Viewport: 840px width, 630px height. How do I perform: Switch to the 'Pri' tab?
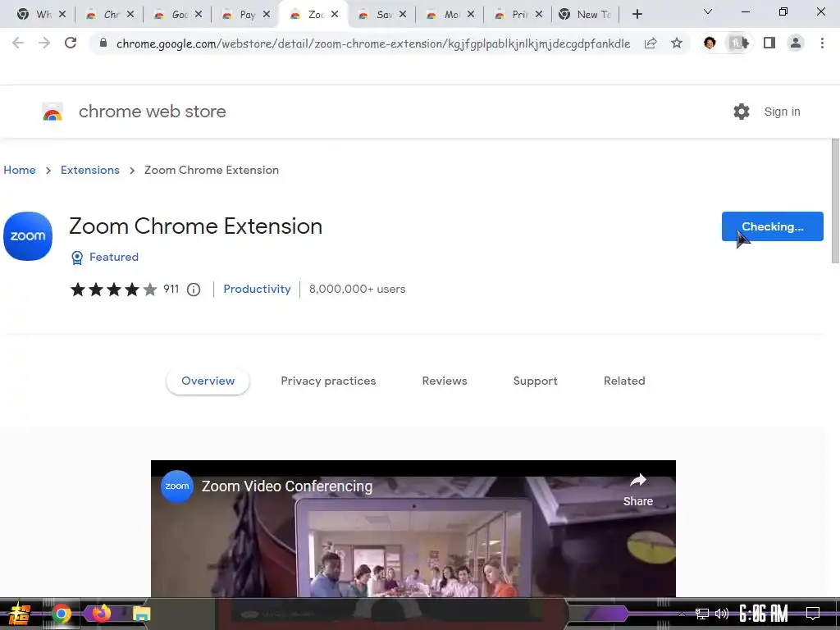pos(518,15)
